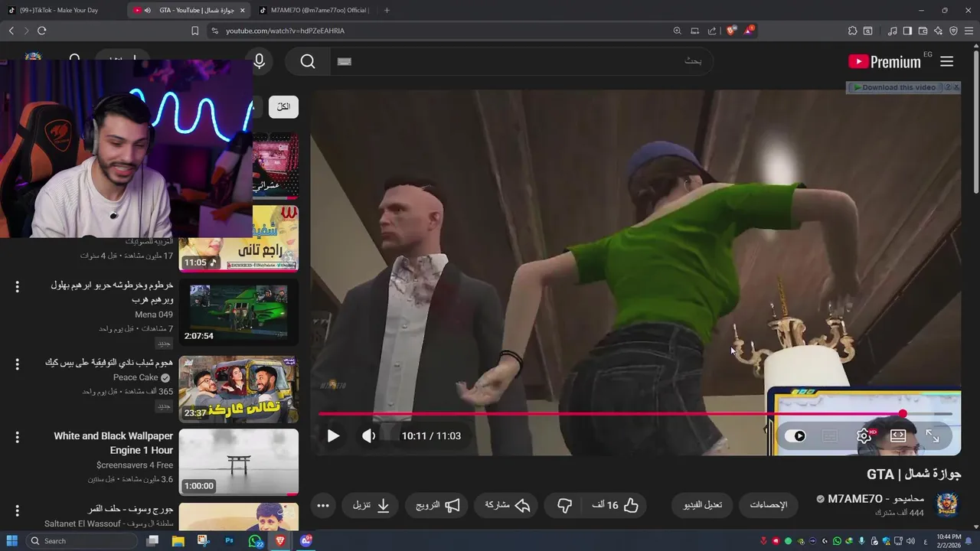The height and width of the screenshot is (551, 980).
Task: Open options menu for Wallpaper Engine video
Action: coord(17,437)
